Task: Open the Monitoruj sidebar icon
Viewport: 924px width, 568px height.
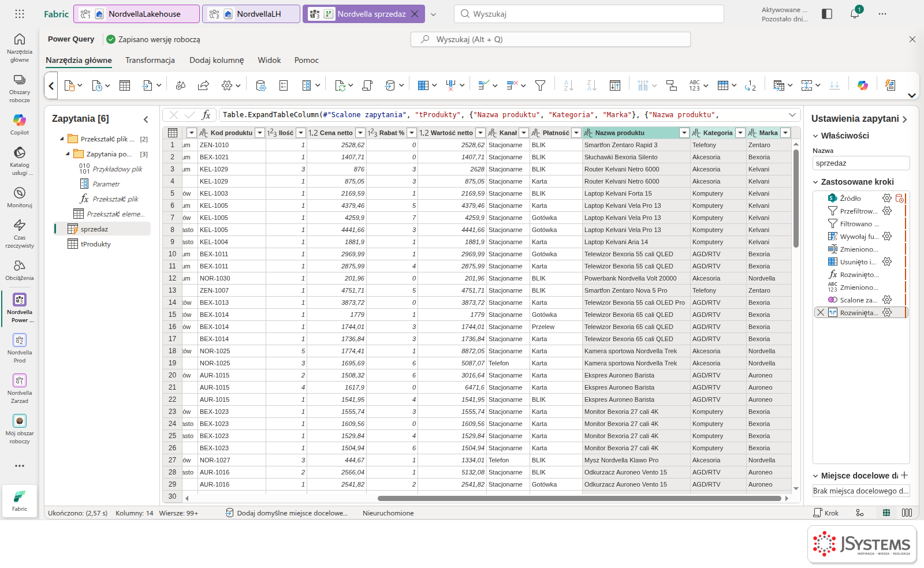Action: click(20, 197)
